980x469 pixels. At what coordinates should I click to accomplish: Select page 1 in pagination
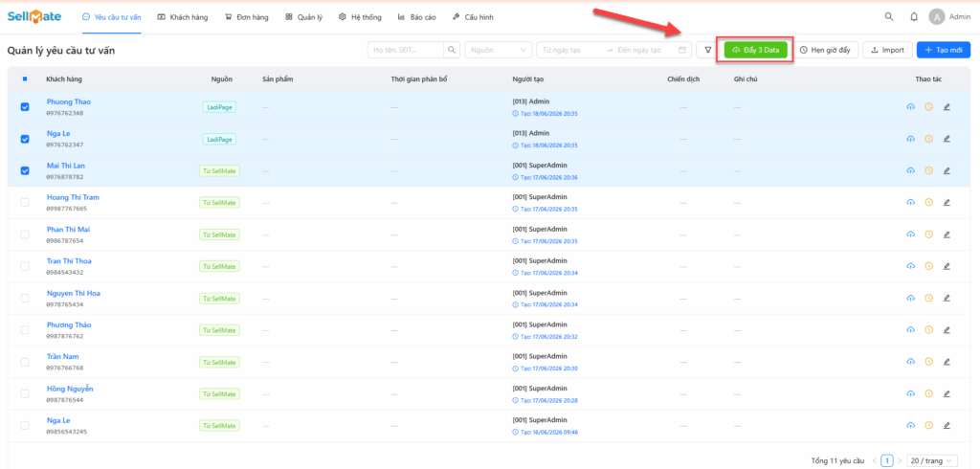[x=887, y=461]
